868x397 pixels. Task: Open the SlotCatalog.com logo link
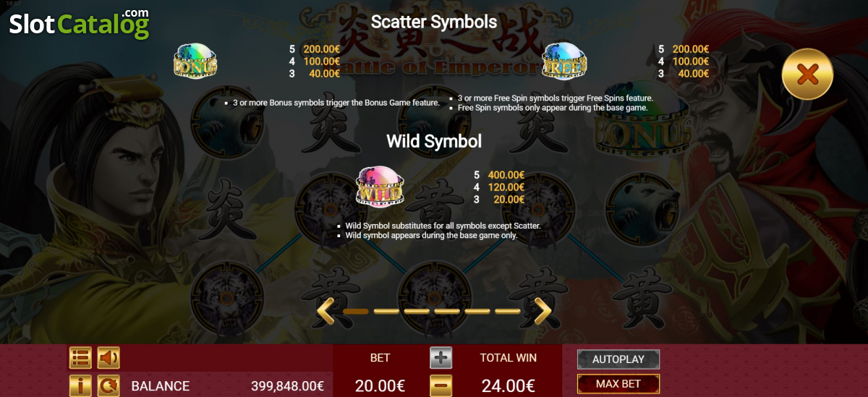pyautogui.click(x=79, y=24)
